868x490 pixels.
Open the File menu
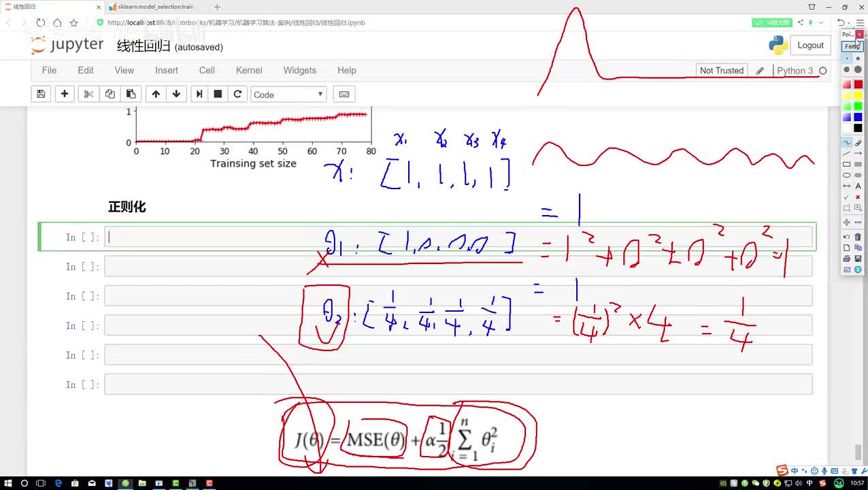[x=49, y=70]
